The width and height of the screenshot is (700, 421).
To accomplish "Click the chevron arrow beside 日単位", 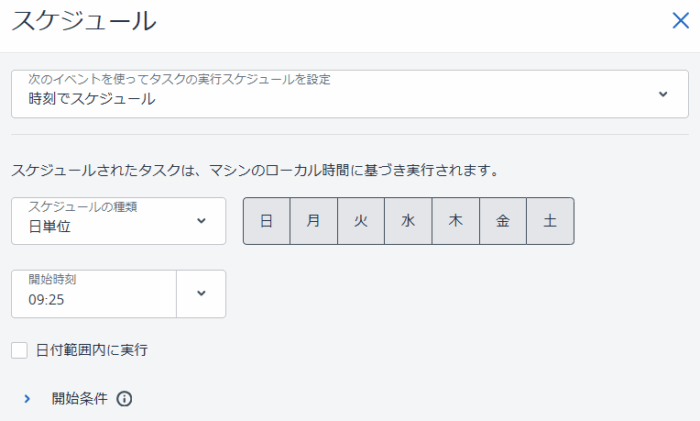I will pyautogui.click(x=201, y=221).
